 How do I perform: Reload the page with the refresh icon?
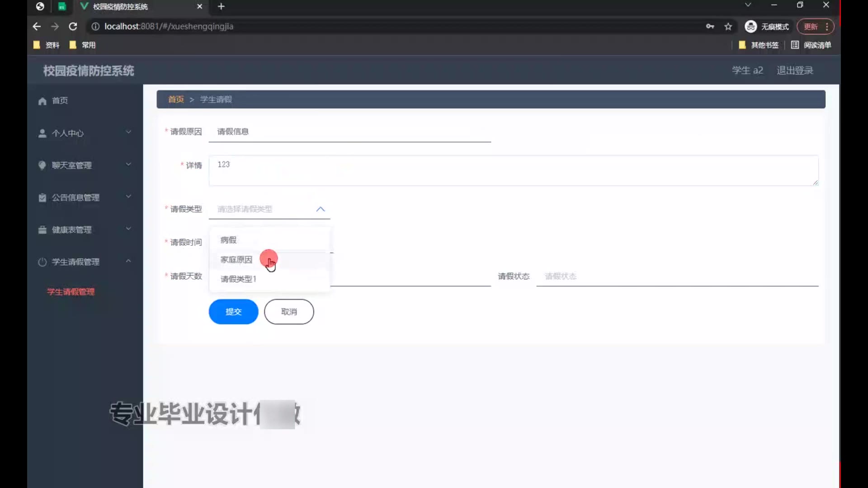pos(73,26)
